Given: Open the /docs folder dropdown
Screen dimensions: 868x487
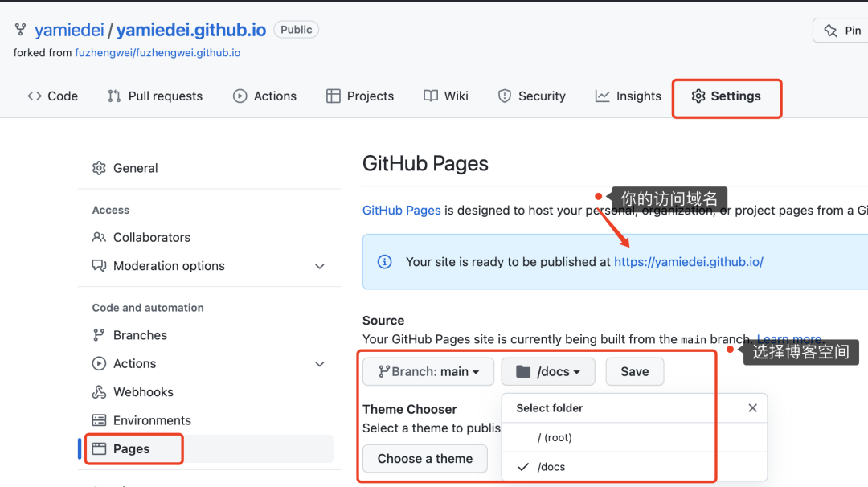Looking at the screenshot, I should pos(548,371).
